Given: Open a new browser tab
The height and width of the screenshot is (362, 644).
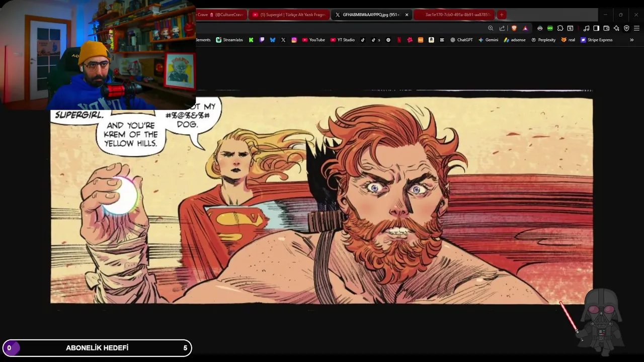Looking at the screenshot, I should coord(502,15).
